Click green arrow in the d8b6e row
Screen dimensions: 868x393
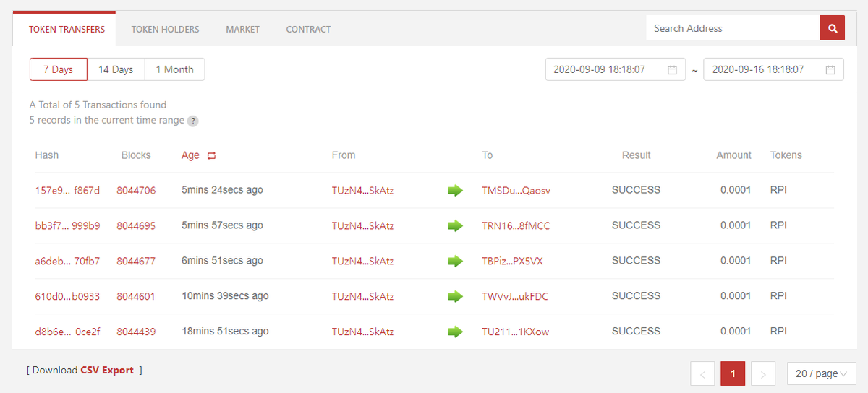point(455,332)
